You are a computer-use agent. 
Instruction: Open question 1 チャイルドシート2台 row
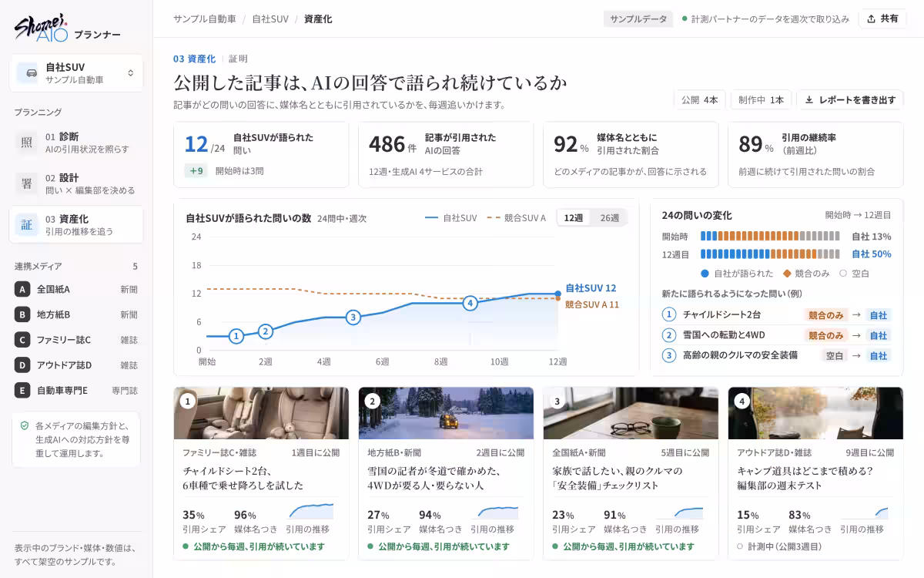tap(777, 314)
